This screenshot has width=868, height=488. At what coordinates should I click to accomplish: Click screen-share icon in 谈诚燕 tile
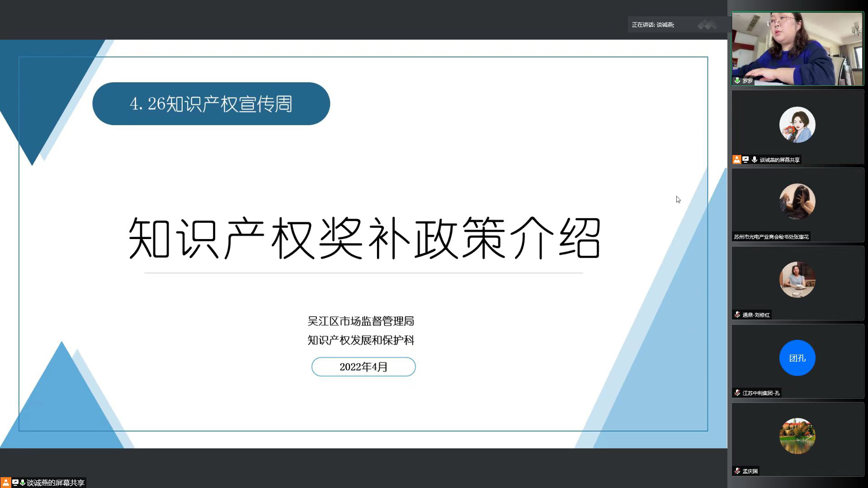[745, 160]
